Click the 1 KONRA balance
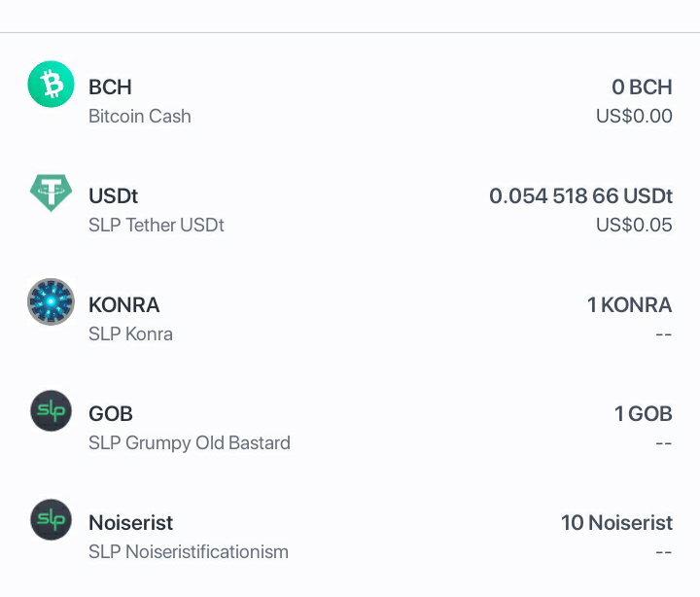 tap(630, 305)
